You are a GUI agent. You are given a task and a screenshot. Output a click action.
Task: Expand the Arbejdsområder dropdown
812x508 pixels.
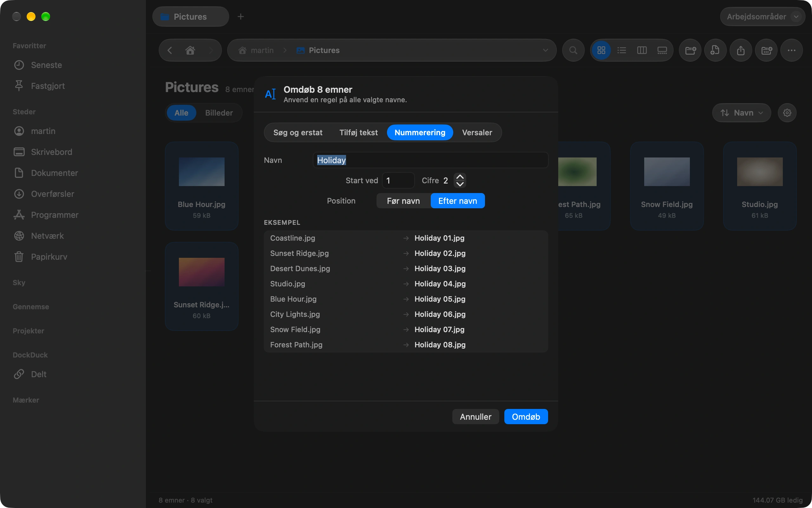click(x=762, y=17)
